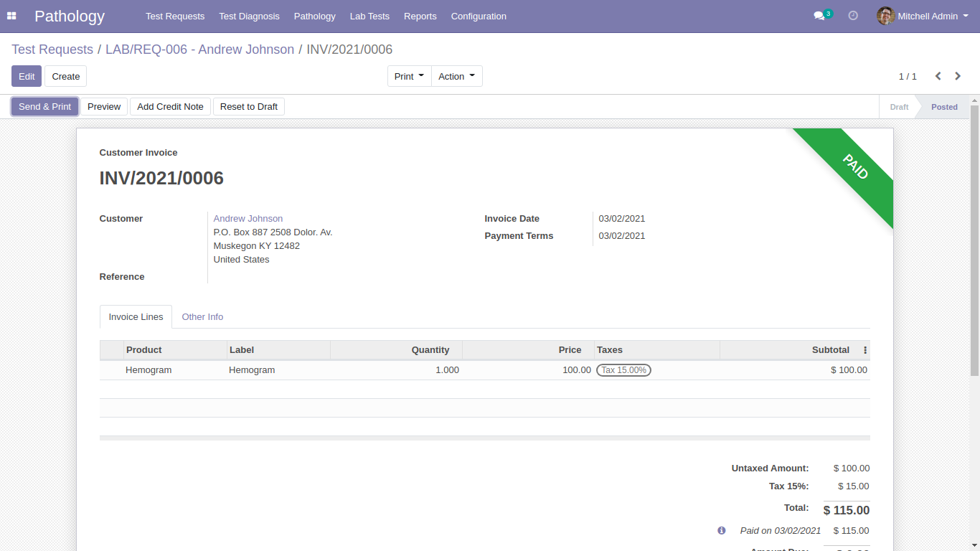Screen dimensions: 980x551
Task: Click the payment info circle icon
Action: click(x=722, y=531)
